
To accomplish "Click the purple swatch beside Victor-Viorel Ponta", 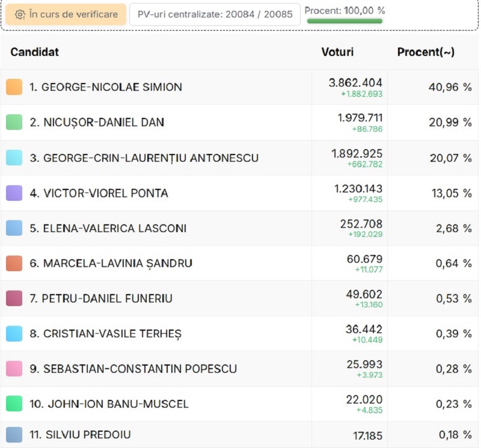I will pos(14,193).
